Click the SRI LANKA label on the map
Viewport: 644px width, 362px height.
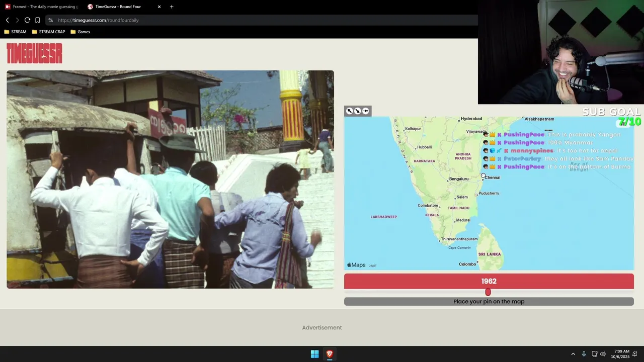click(x=490, y=254)
